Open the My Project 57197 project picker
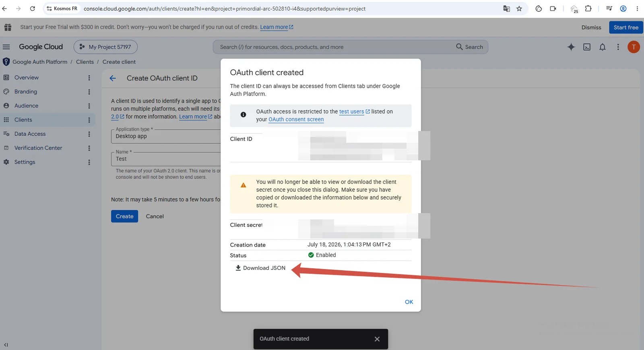Screen dimensions: 644x350 pos(105,47)
